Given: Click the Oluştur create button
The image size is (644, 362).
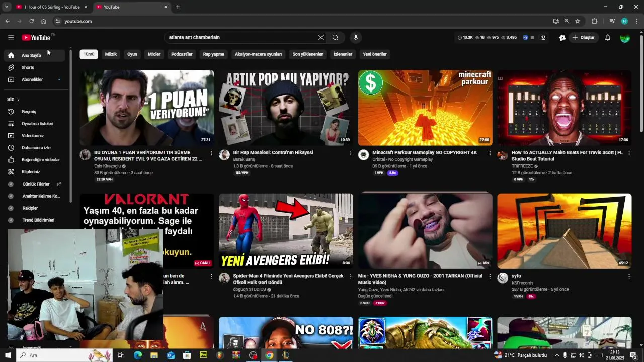Looking at the screenshot, I should [584, 38].
